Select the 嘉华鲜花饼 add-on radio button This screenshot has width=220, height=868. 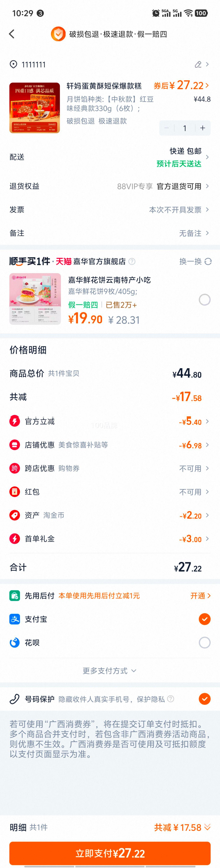click(x=204, y=300)
